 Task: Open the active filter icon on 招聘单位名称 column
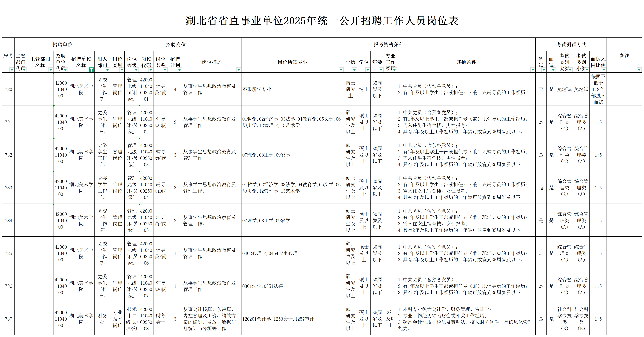point(92,70)
